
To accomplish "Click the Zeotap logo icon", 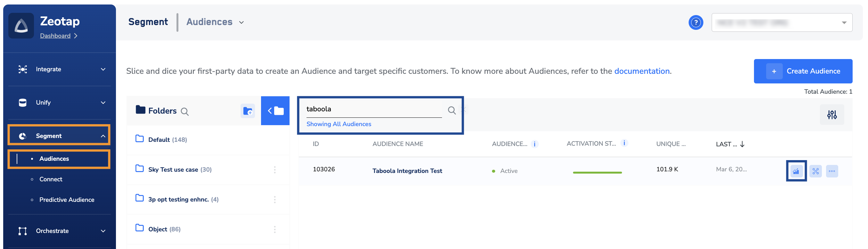I will 21,26.
